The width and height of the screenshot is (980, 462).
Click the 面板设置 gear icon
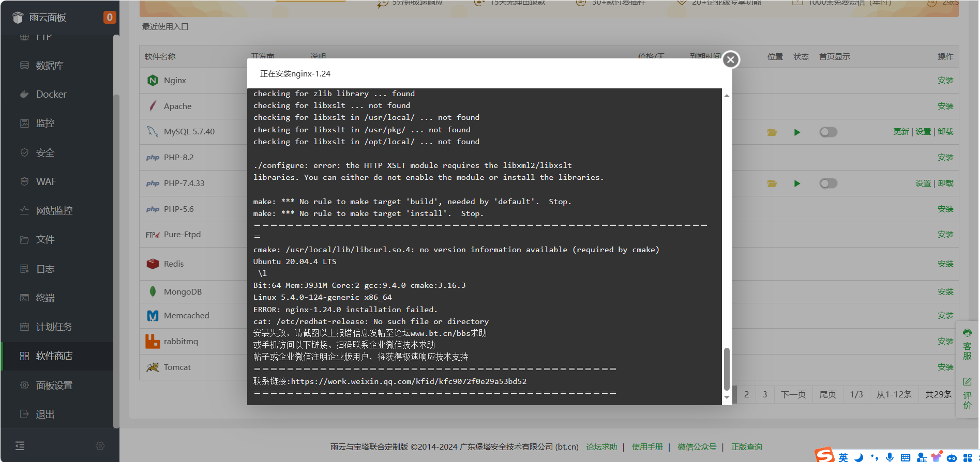coord(24,385)
